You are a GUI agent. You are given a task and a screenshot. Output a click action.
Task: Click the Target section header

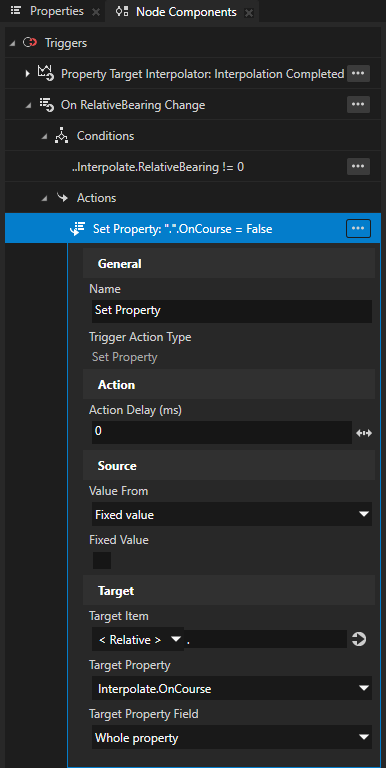229,591
